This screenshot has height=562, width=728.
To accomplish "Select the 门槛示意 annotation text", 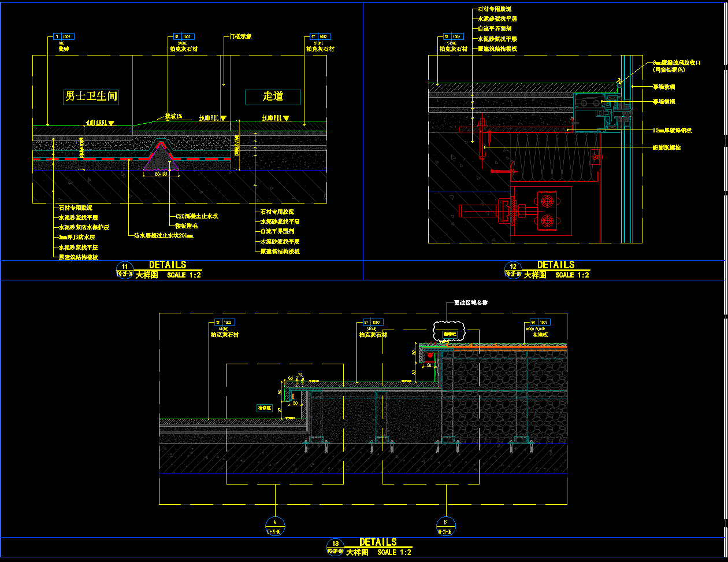I will [x=239, y=36].
